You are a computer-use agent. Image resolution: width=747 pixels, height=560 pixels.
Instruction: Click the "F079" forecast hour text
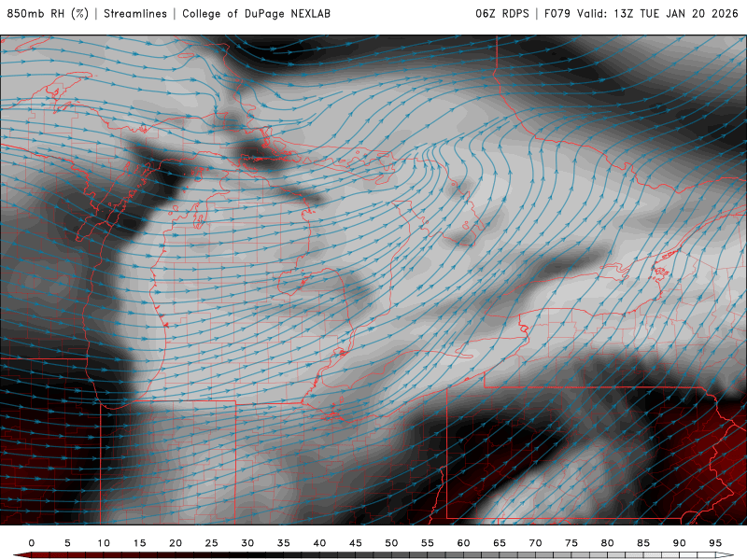(x=557, y=13)
